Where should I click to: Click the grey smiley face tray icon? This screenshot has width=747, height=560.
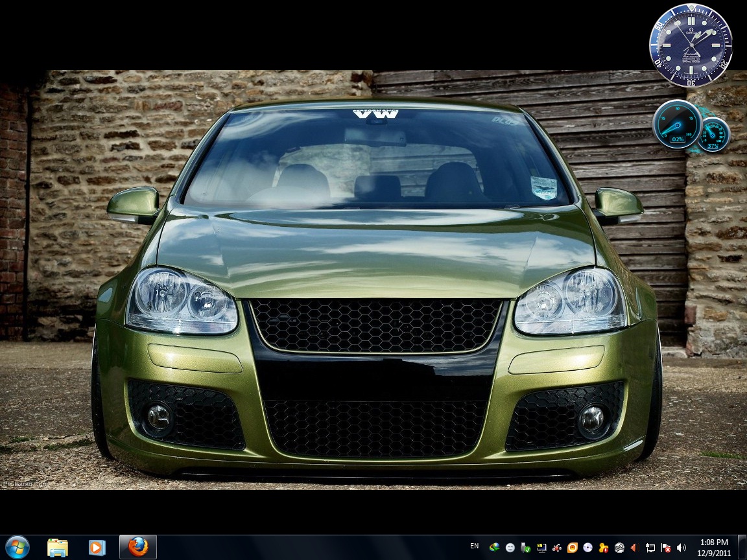click(510, 548)
